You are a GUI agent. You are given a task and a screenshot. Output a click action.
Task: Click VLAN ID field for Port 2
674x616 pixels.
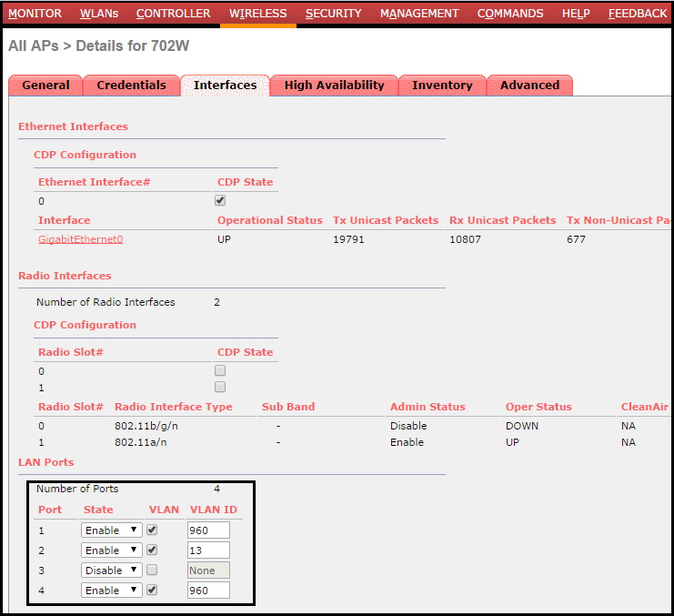pos(208,550)
